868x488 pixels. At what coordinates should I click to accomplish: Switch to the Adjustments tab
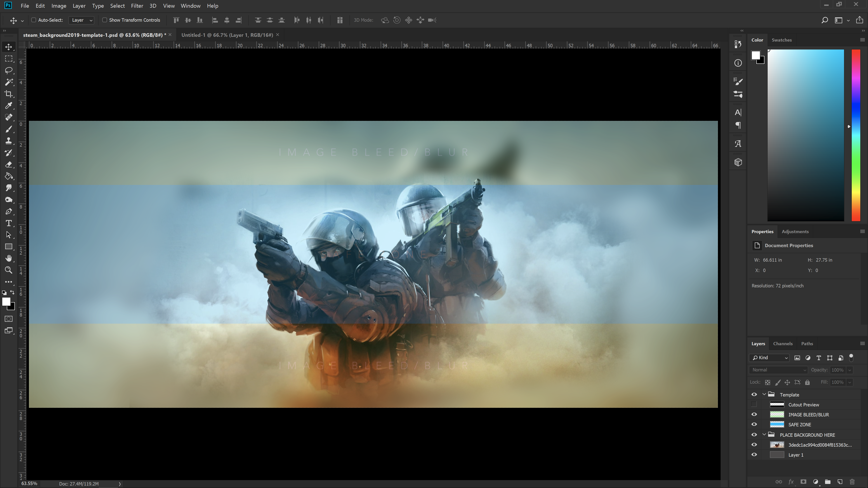click(795, 231)
